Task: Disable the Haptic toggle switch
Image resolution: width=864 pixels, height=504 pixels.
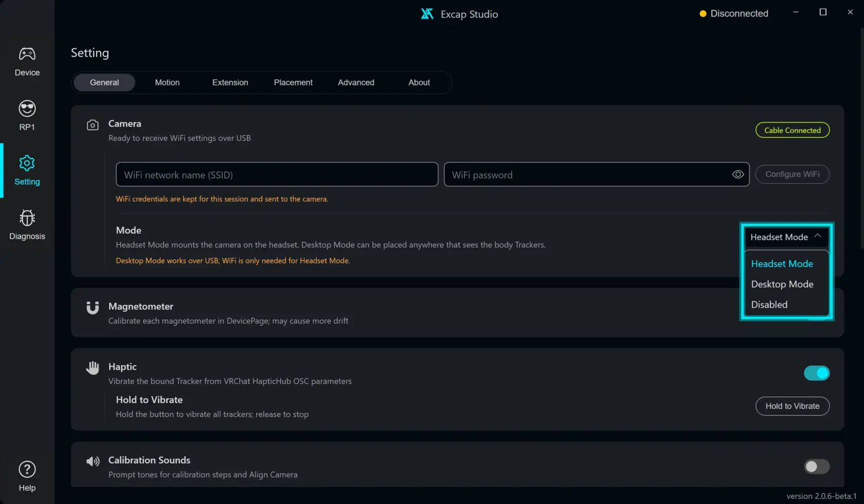Action: (x=817, y=373)
